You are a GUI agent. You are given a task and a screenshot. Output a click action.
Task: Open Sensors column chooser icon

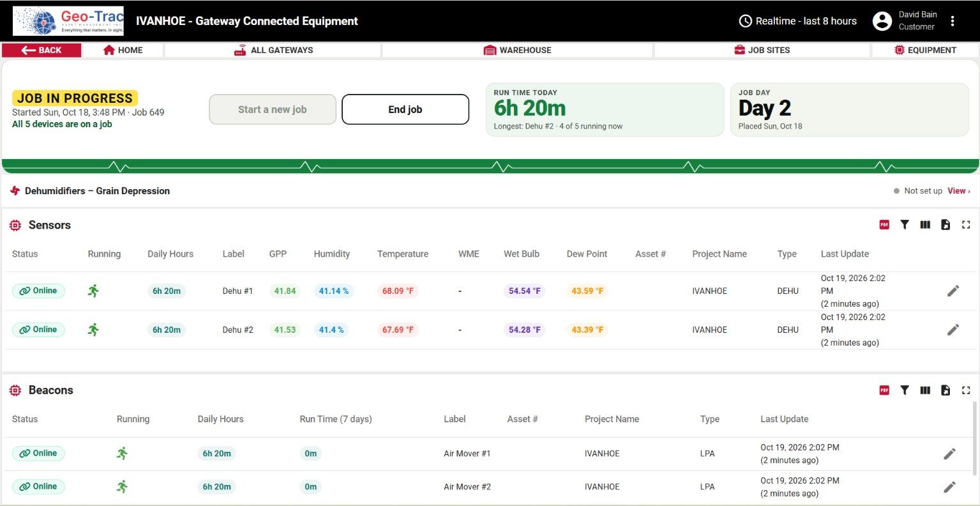[925, 225]
